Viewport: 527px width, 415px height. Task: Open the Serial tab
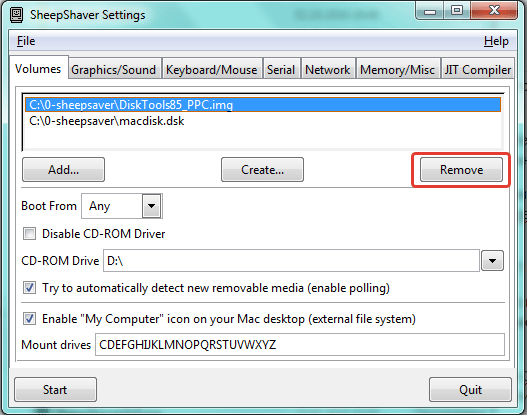[x=281, y=70]
